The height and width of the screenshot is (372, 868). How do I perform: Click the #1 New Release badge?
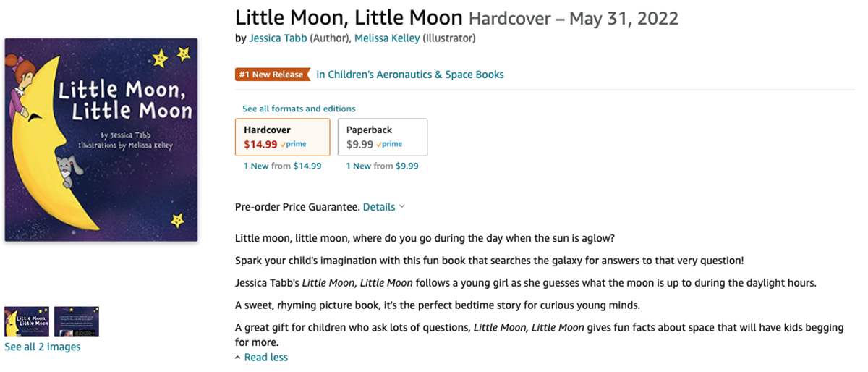pos(272,75)
